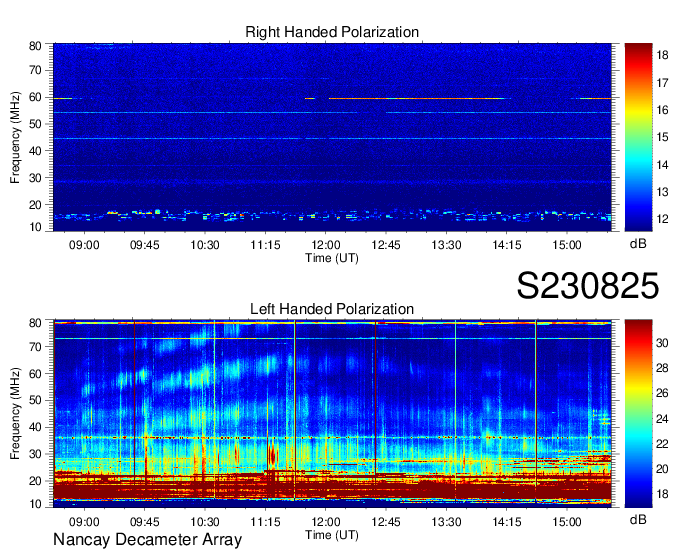Click the 13:30 tick of Right Handed plot
The height and width of the screenshot is (552, 680).
click(446, 245)
